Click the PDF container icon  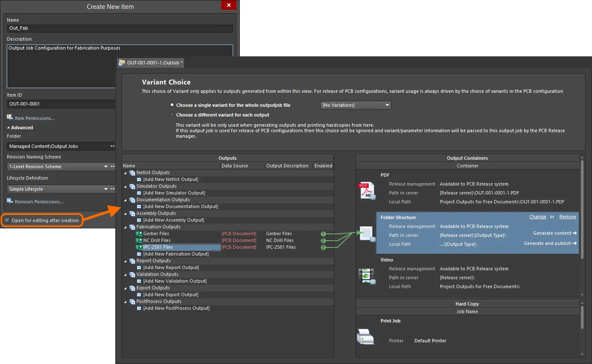[x=367, y=190]
